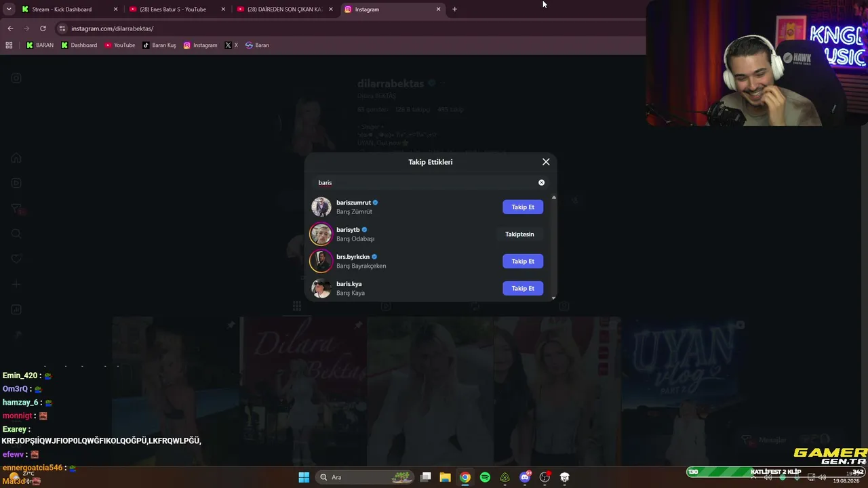
Task: Open the Instagram bookmark
Action: (x=201, y=45)
